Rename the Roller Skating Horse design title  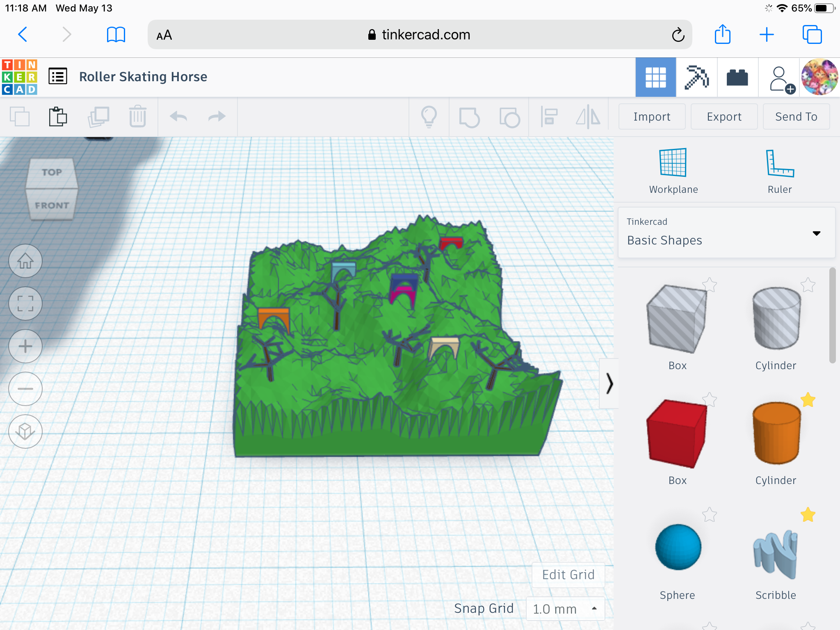[143, 77]
